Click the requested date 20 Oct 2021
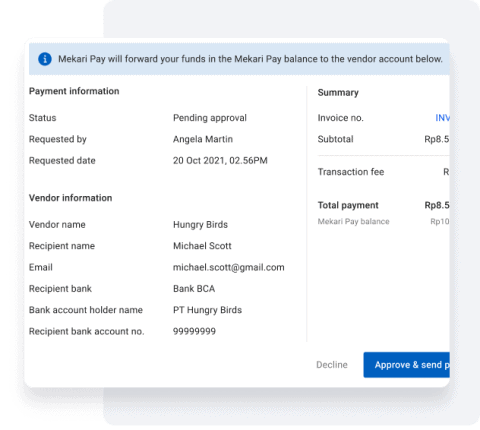480x430 pixels. 220,161
